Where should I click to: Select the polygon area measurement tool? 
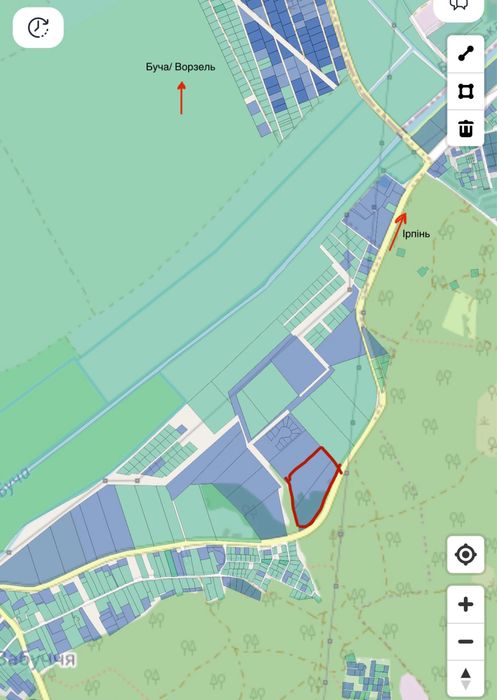tap(465, 91)
